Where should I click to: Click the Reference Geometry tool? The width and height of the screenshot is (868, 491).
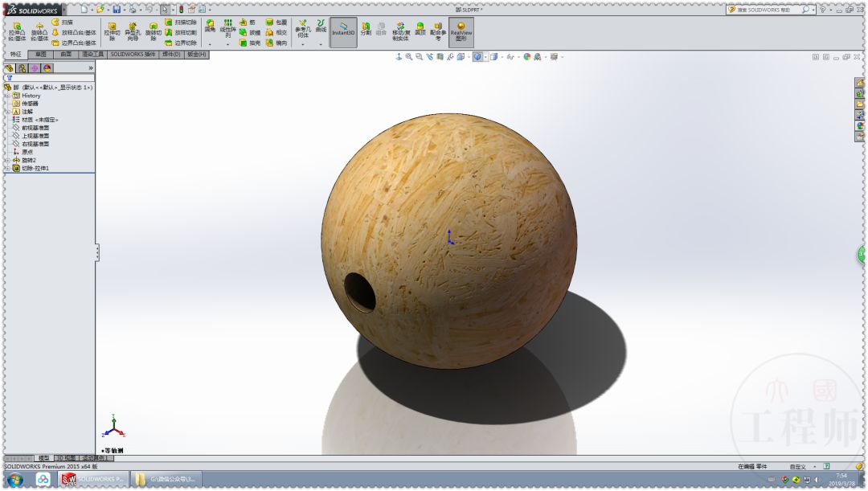302,28
